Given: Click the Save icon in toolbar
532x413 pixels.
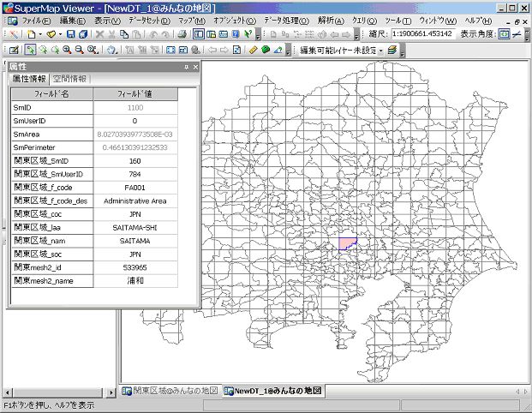Looking at the screenshot, I should click(x=71, y=34).
